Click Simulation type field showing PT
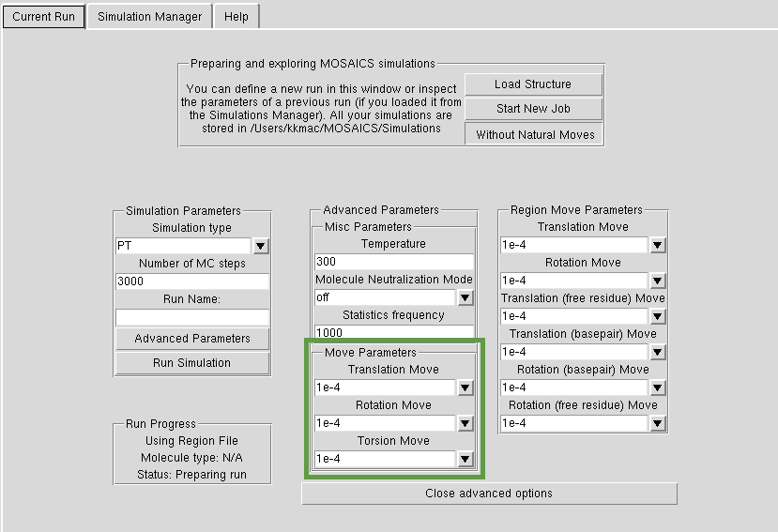Image resolution: width=778 pixels, height=532 pixels. (184, 246)
